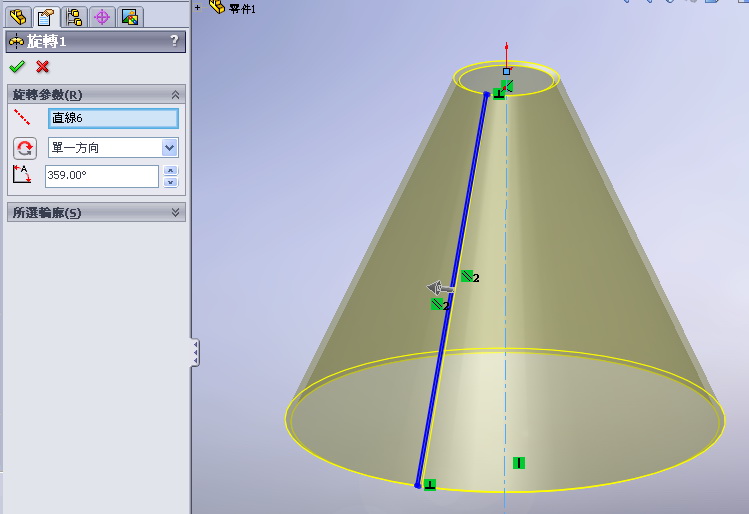
Task: Cancel the revolve with the red X
Action: (43, 66)
